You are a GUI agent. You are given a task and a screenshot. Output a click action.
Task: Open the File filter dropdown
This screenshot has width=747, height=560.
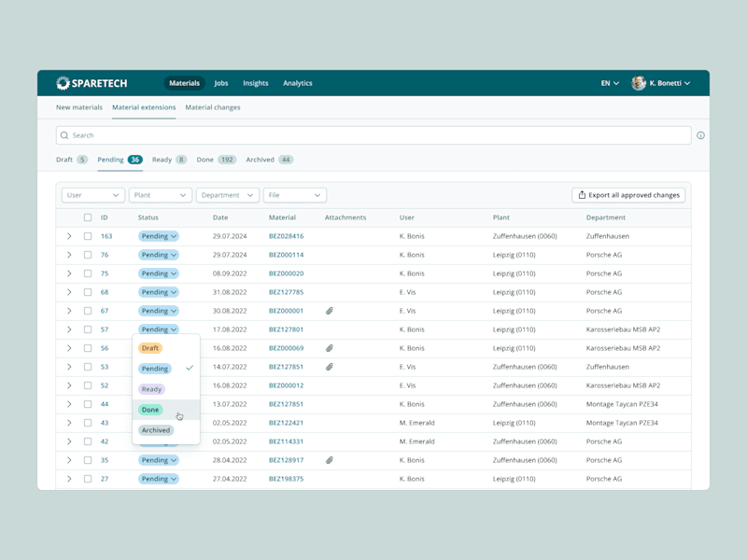click(x=295, y=195)
